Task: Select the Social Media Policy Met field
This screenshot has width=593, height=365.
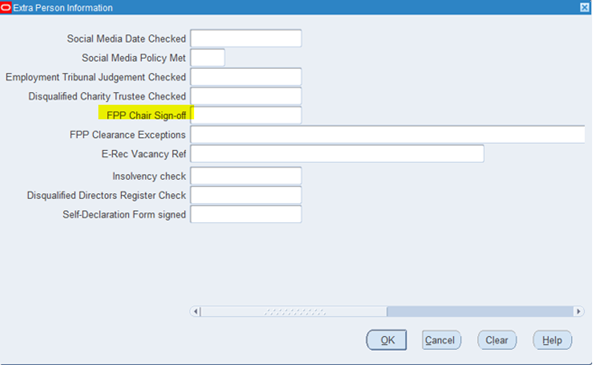Action: click(208, 57)
